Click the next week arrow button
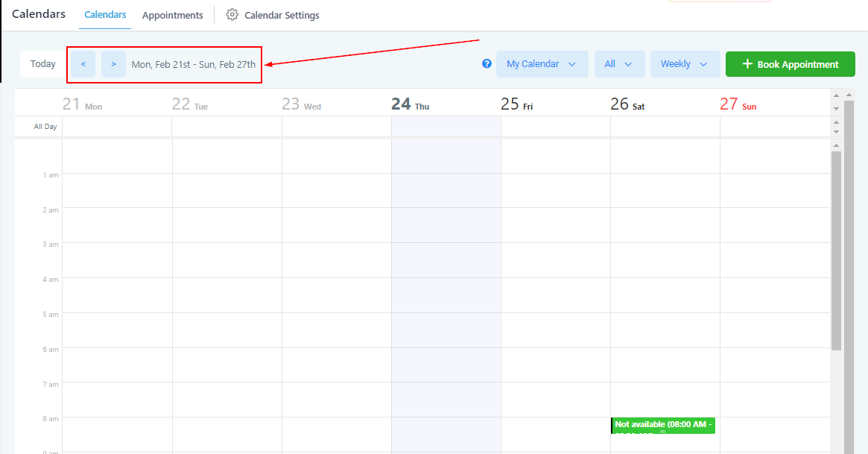 113,64
